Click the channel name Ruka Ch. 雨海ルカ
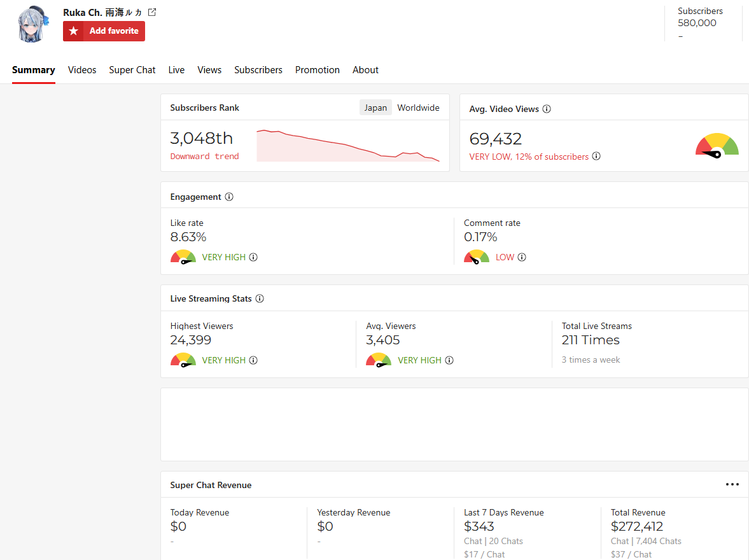 pyautogui.click(x=102, y=13)
